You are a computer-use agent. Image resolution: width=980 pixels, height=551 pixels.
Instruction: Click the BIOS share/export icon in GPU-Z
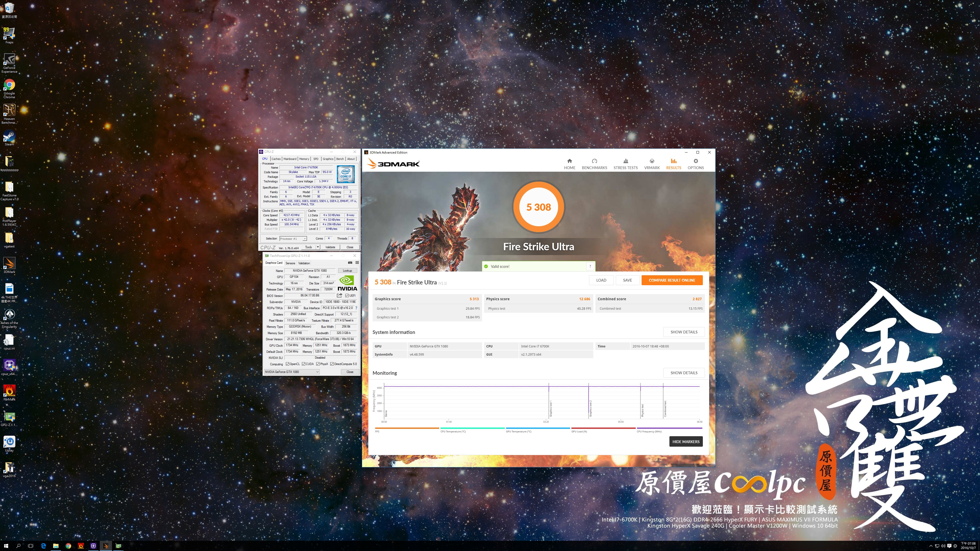[339, 295]
